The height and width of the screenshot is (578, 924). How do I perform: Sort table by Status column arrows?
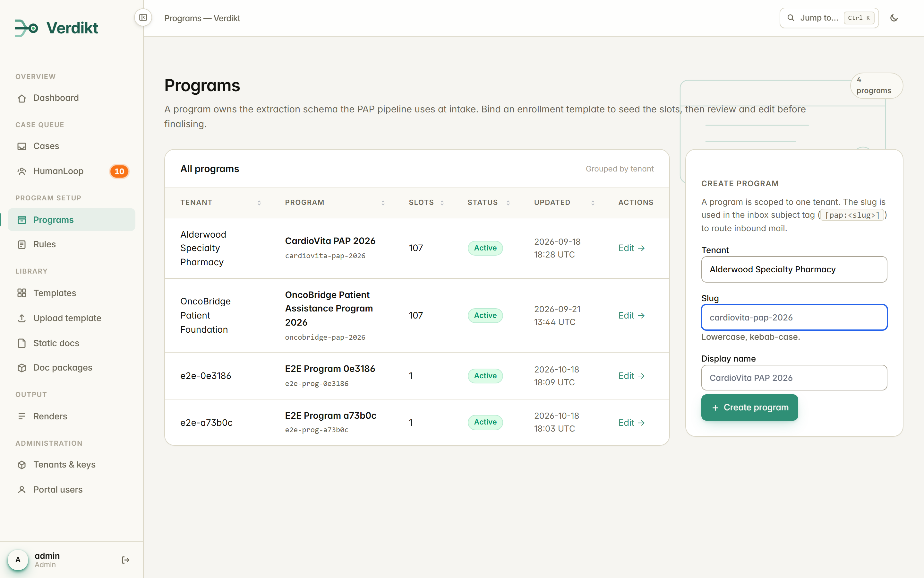508,203
